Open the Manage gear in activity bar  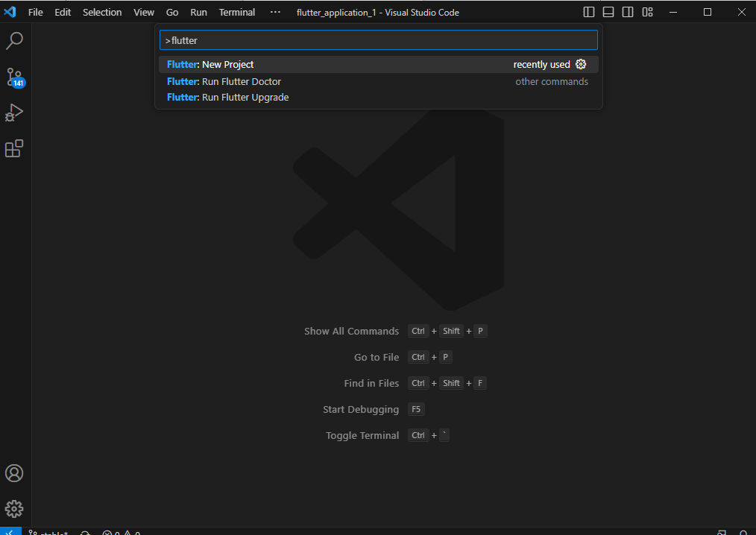click(14, 509)
